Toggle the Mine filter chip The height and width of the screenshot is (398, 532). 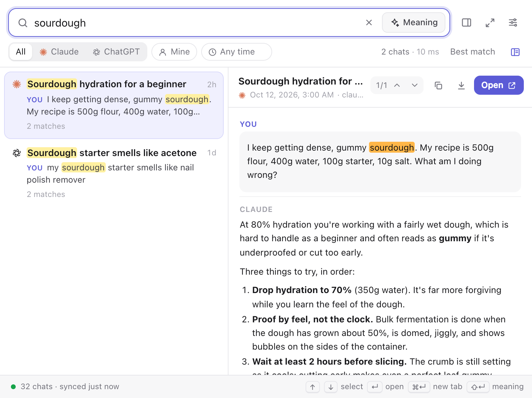174,52
